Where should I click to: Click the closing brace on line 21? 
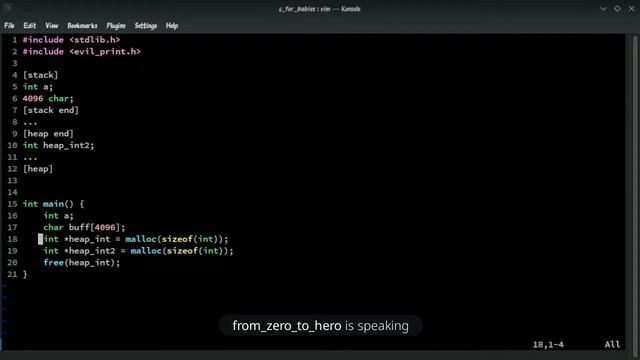[25, 274]
